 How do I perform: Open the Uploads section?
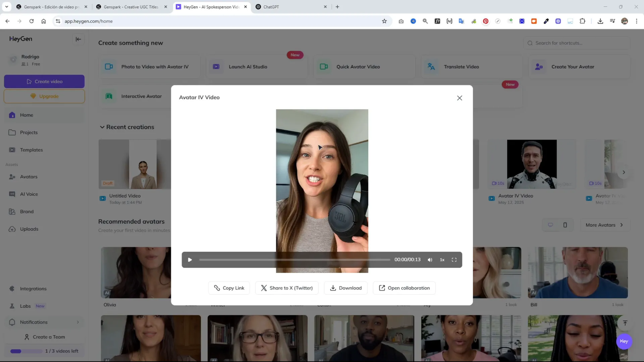click(x=29, y=229)
